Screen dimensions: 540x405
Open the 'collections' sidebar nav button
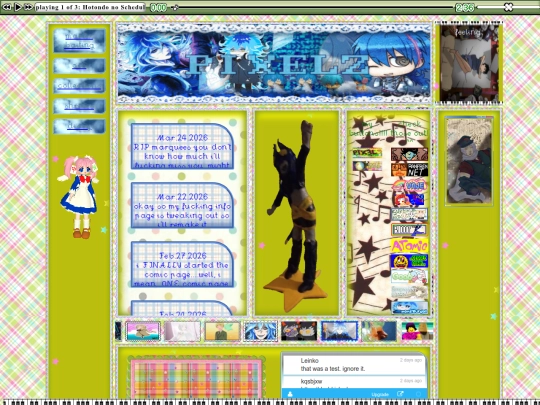point(80,86)
